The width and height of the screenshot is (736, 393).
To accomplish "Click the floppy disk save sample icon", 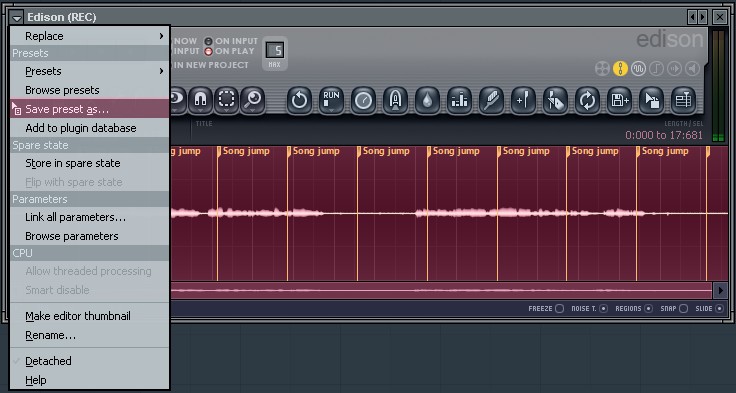I will pyautogui.click(x=619, y=100).
